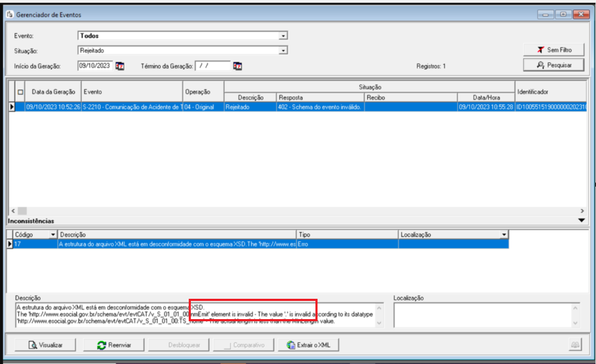Click the book icon at bottom right

coord(575,345)
